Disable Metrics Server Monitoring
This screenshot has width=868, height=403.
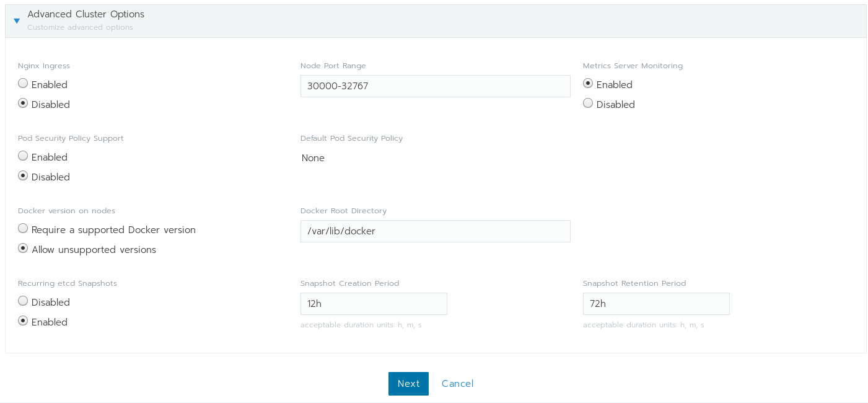588,103
